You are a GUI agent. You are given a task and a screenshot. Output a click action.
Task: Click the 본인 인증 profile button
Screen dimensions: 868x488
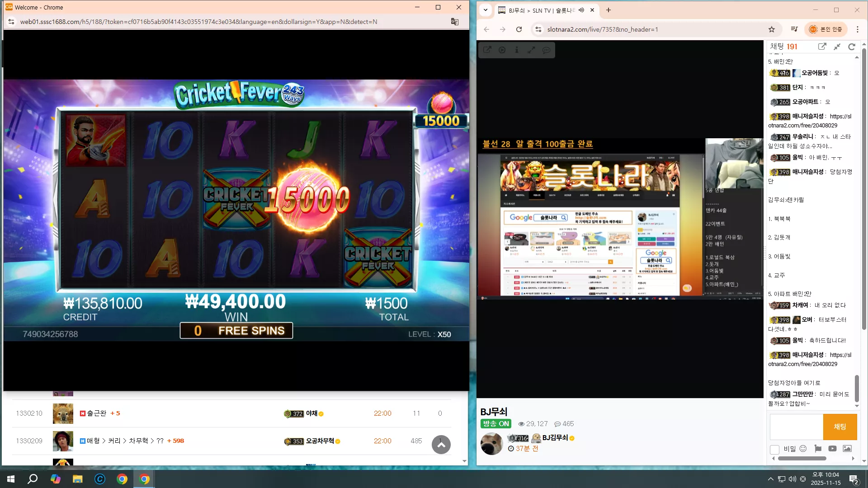point(826,29)
